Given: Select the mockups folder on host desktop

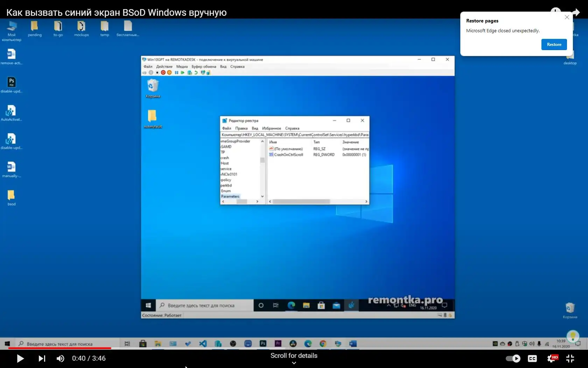Looking at the screenshot, I should pos(81,28).
